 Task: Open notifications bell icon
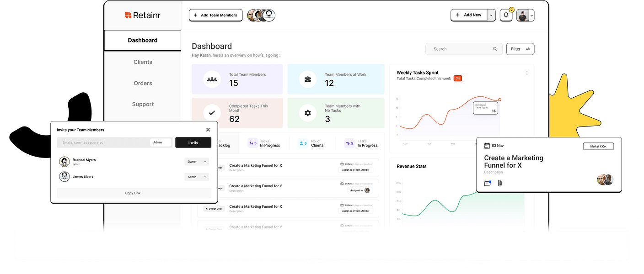tap(506, 15)
